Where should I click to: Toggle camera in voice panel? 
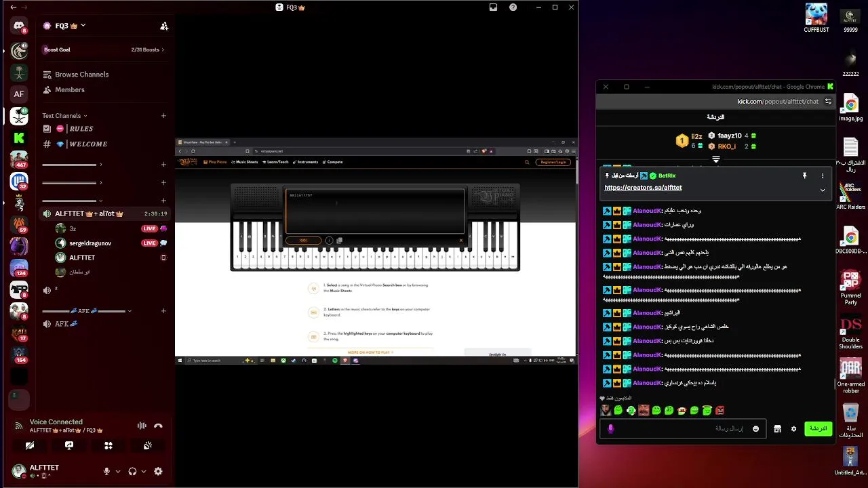[30, 445]
